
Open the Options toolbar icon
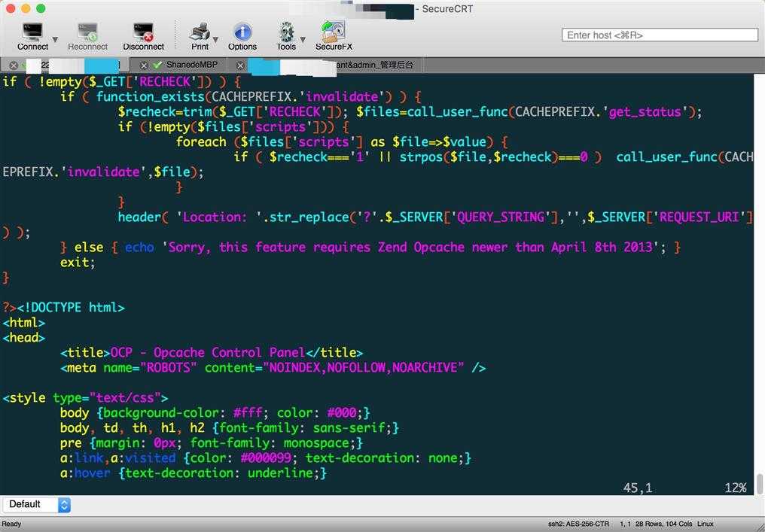pos(242,37)
